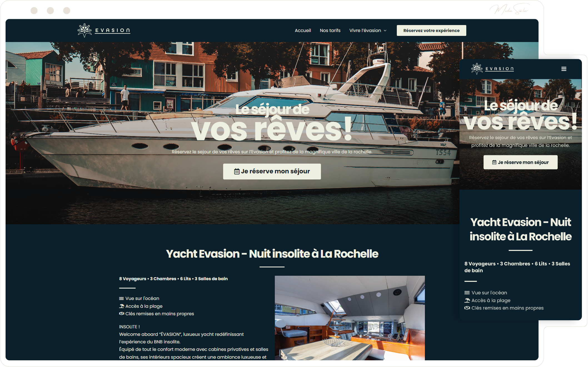Click the ocean waves icon beside Vue sur l'océan
Image resolution: width=588 pixels, height=367 pixels.
tap(121, 298)
